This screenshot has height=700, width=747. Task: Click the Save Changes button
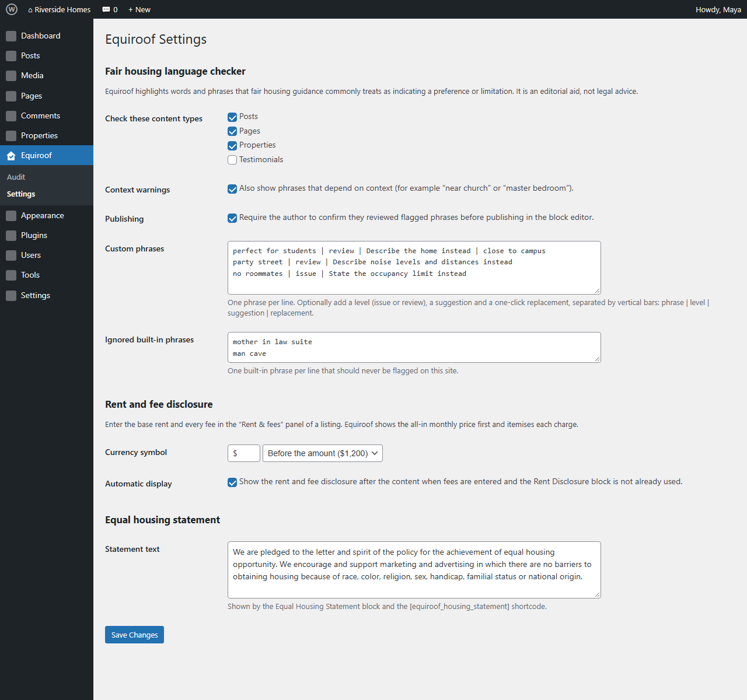click(x=134, y=635)
